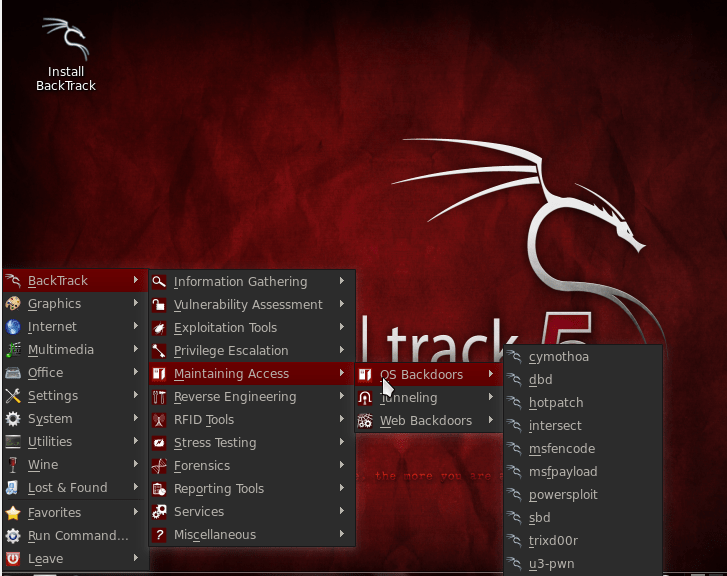Open the Office menu entry
The image size is (727, 576).
[x=76, y=373]
